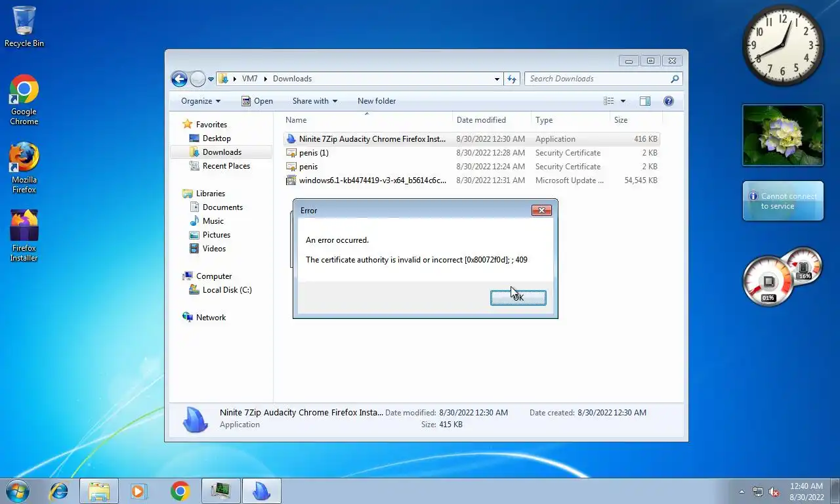840x504 pixels.
Task: Open the Share with dropdown
Action: (314, 101)
